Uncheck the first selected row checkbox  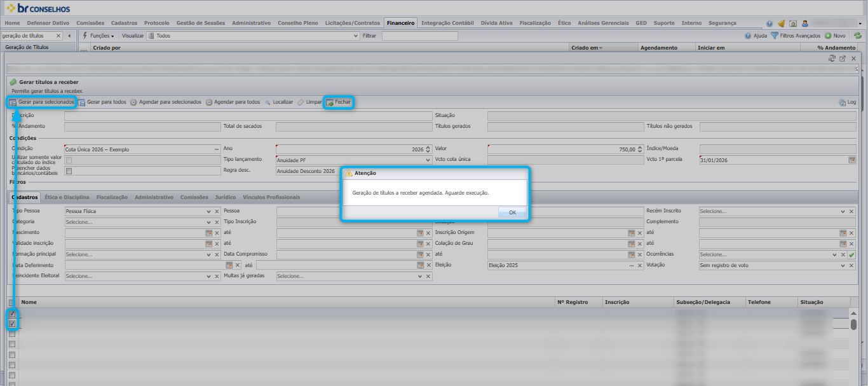[x=12, y=314]
